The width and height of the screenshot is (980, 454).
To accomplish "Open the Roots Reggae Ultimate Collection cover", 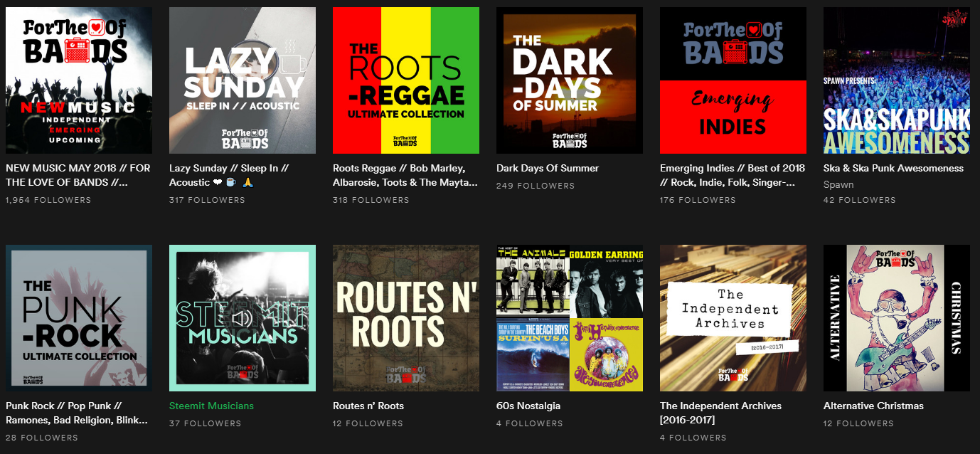I will (x=406, y=80).
